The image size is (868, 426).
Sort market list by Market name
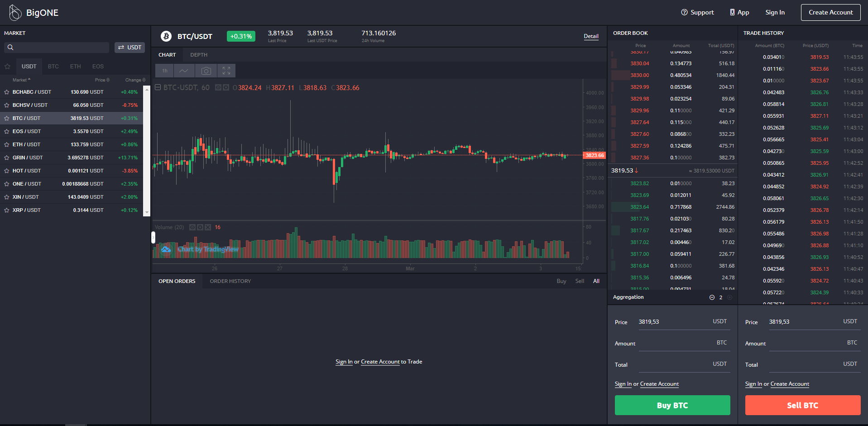(x=21, y=80)
